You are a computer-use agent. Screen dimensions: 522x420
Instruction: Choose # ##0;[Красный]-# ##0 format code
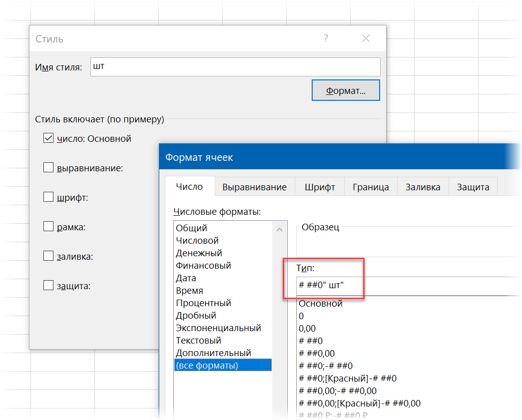tap(348, 379)
